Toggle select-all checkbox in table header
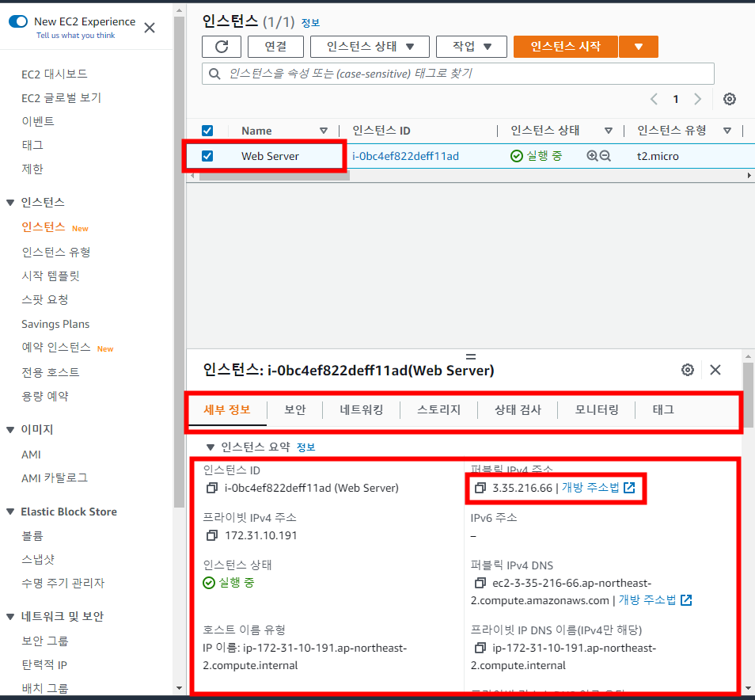The width and height of the screenshot is (755, 700). (x=207, y=131)
